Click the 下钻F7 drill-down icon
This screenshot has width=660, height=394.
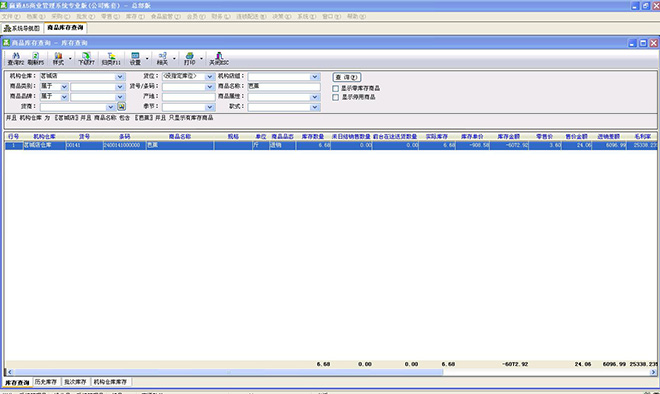[x=86, y=59]
